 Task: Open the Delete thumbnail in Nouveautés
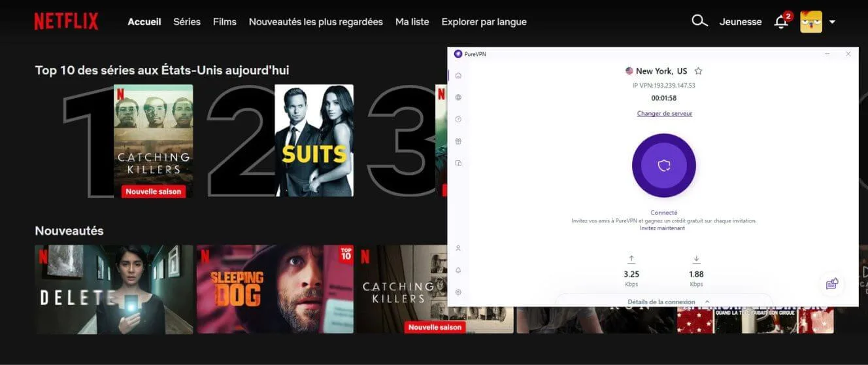click(x=114, y=290)
